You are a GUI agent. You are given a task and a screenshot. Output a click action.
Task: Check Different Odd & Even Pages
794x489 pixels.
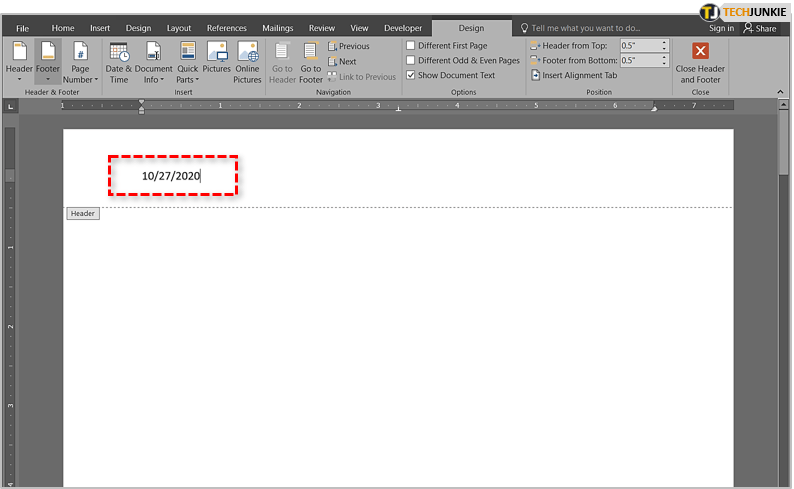pos(411,60)
